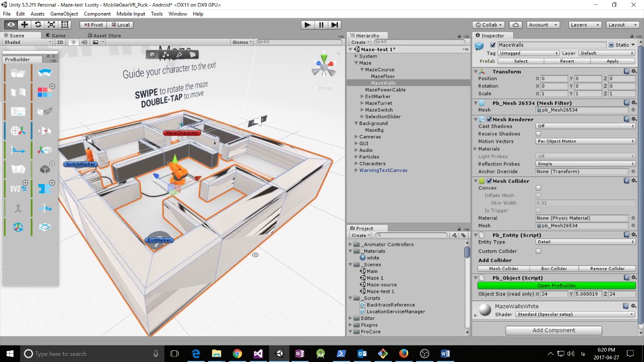Select the Scale tool in toolbar
Image resolution: width=644 pixels, height=362 pixels.
[51, 25]
